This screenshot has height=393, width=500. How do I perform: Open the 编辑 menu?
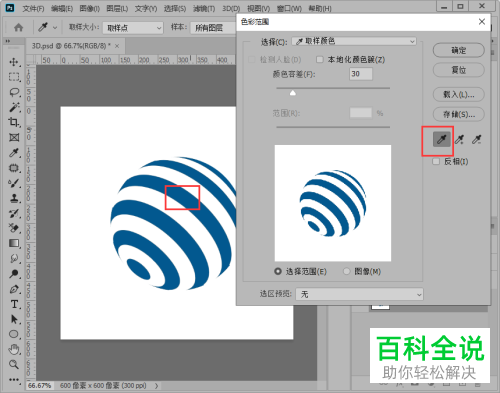click(62, 9)
